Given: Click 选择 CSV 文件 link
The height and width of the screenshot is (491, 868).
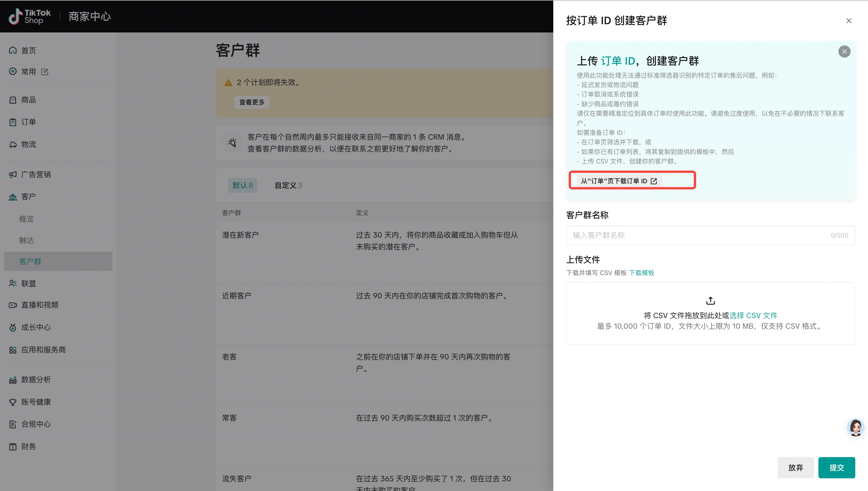Looking at the screenshot, I should [x=753, y=315].
